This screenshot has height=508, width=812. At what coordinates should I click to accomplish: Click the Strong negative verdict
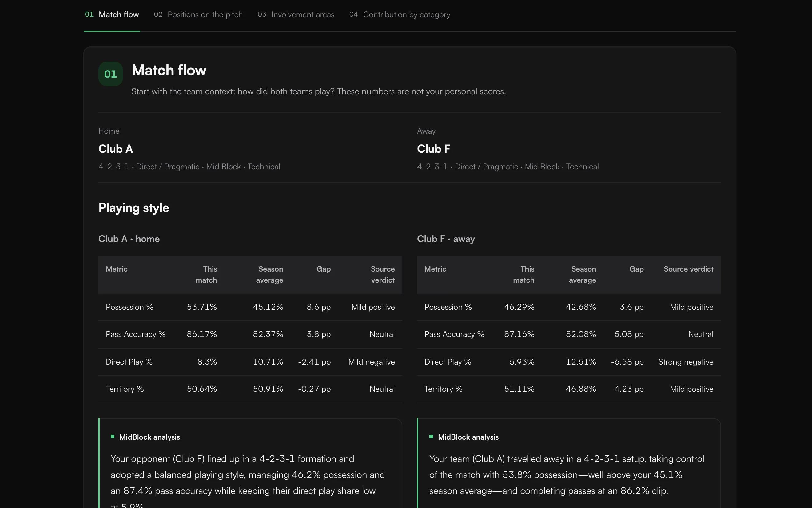point(686,362)
